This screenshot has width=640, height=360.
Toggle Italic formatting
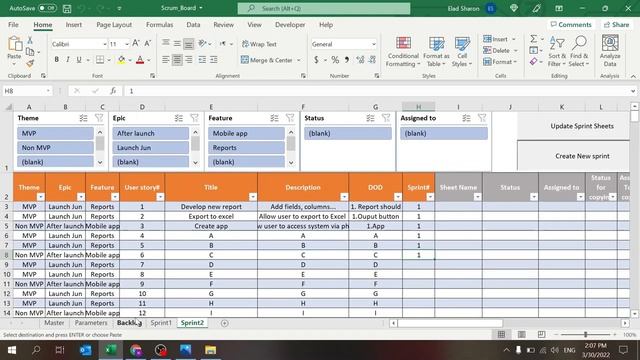(x=68, y=60)
